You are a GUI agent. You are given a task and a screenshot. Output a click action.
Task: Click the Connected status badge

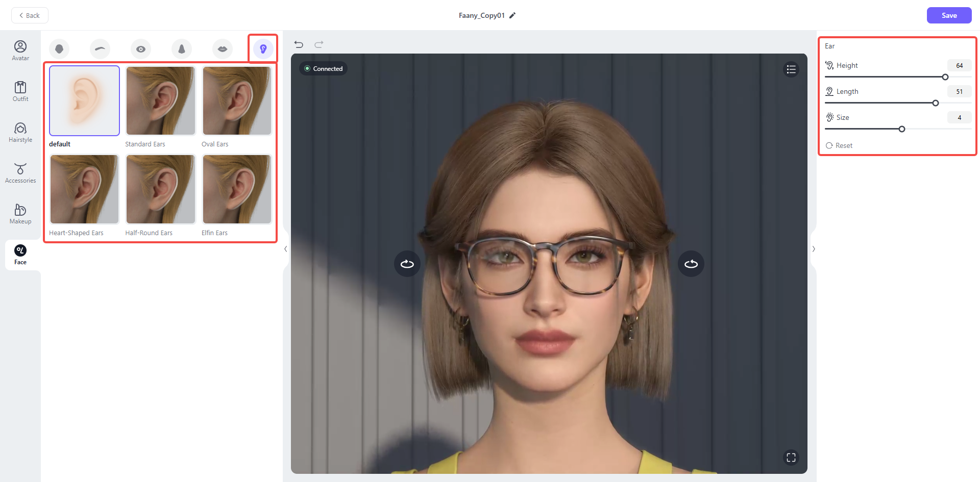click(324, 68)
